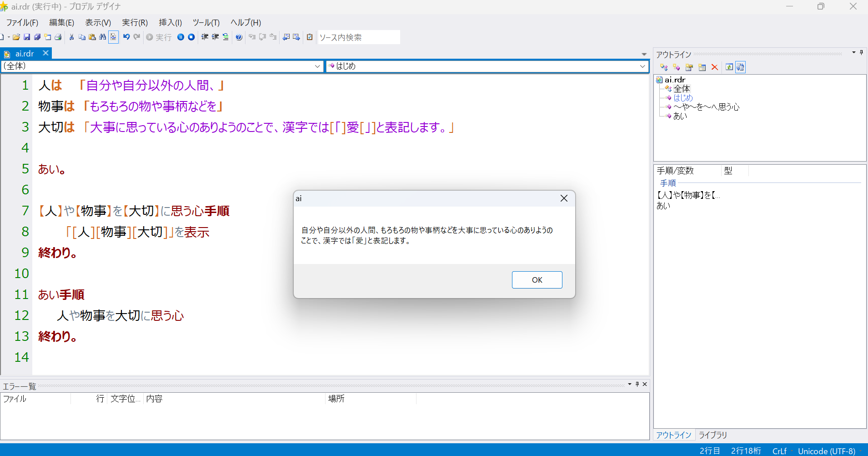The width and height of the screenshot is (868, 456).
Task: Click the undo arrow icon in the toolbar
Action: tap(126, 37)
